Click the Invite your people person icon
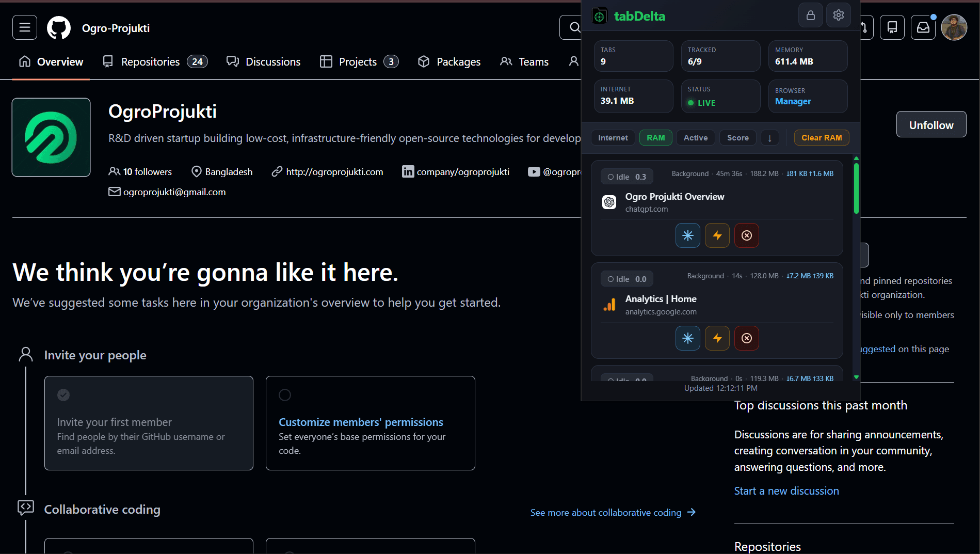Viewport: 980px width, 554px height. tap(25, 354)
